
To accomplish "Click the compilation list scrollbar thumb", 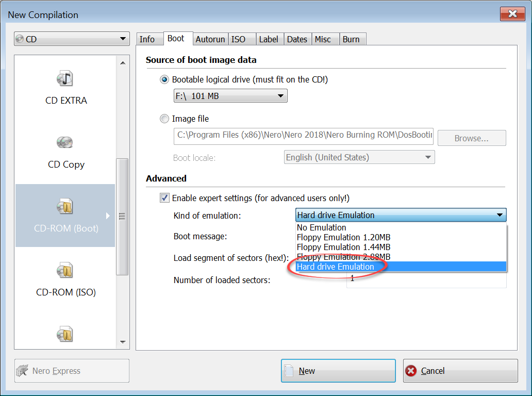I will [x=123, y=217].
